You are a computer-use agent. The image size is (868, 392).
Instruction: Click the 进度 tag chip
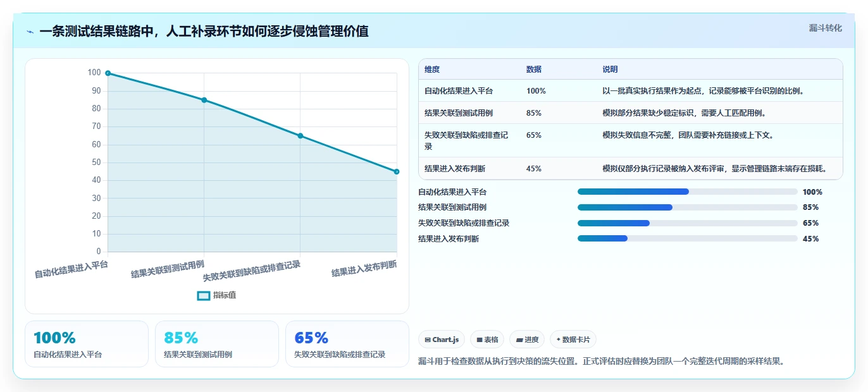(x=527, y=340)
